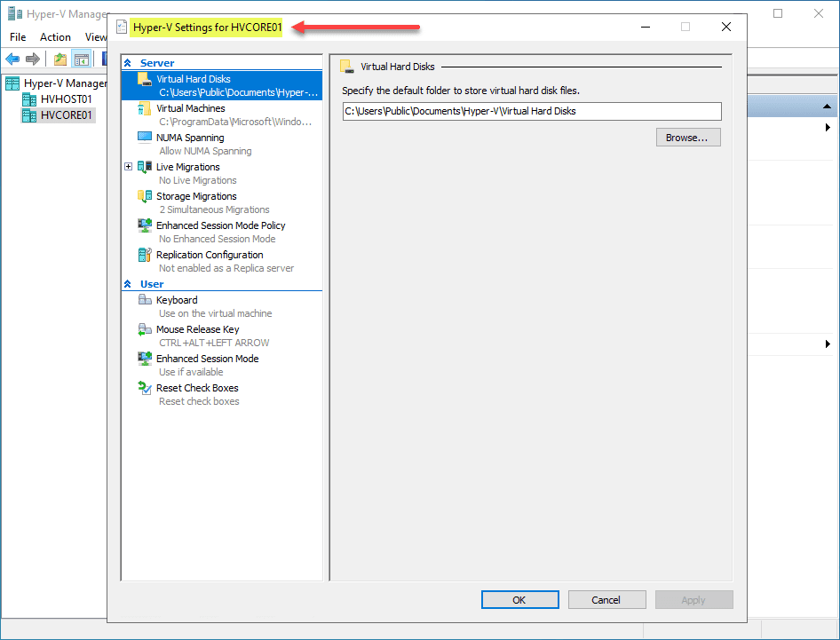Click the Back arrow in Hyper-V Manager toolbar
The height and width of the screenshot is (640, 840).
[x=12, y=59]
